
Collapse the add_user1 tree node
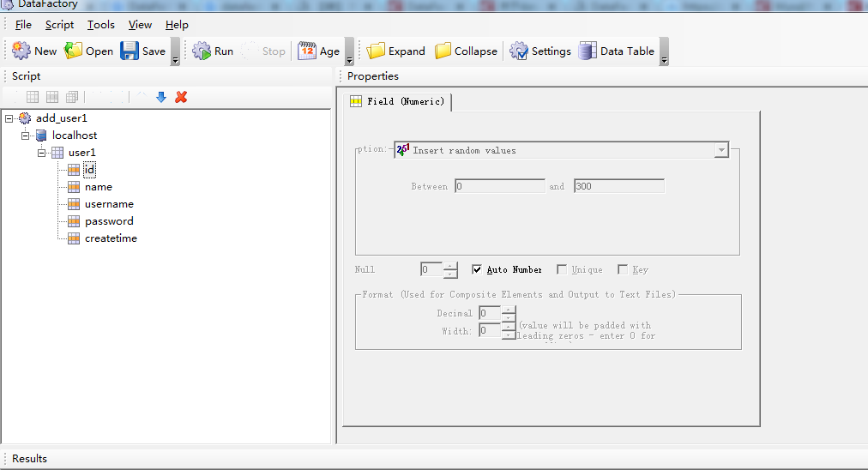(x=9, y=118)
